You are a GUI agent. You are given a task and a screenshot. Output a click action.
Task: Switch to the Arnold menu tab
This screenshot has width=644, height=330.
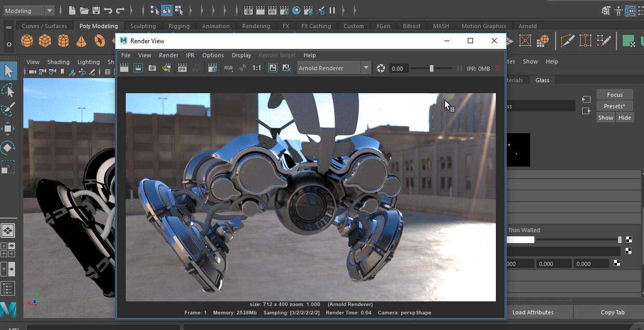tap(528, 26)
